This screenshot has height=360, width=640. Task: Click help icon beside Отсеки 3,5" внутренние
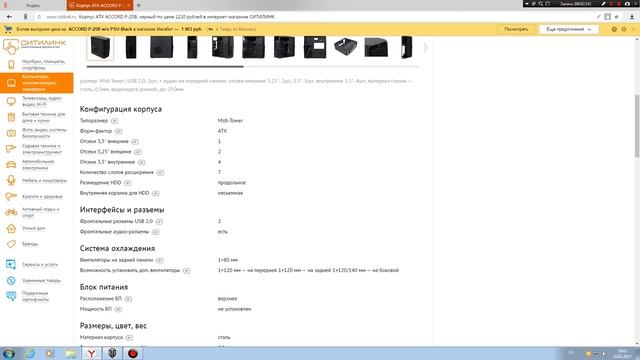tap(141, 162)
